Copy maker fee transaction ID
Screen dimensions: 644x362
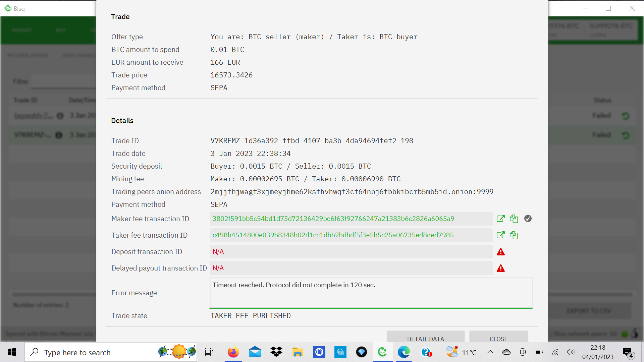point(514,219)
